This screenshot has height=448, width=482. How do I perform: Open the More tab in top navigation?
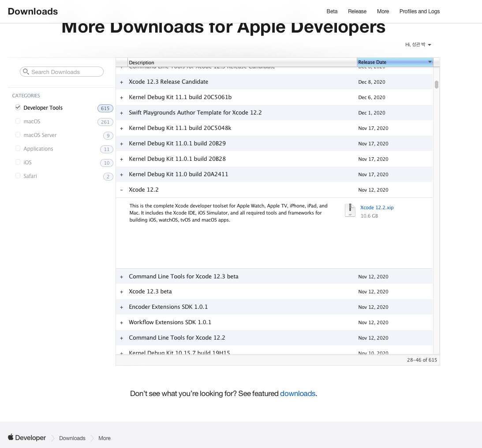click(383, 11)
